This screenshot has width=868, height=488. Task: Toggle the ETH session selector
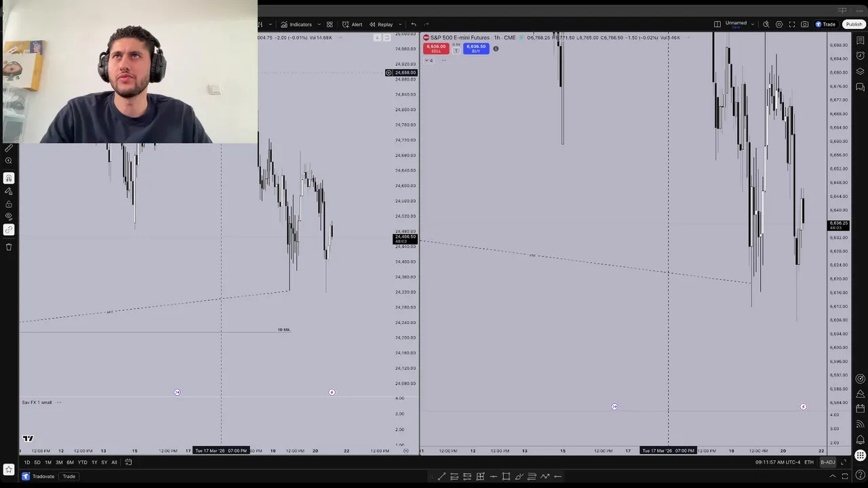tap(809, 462)
